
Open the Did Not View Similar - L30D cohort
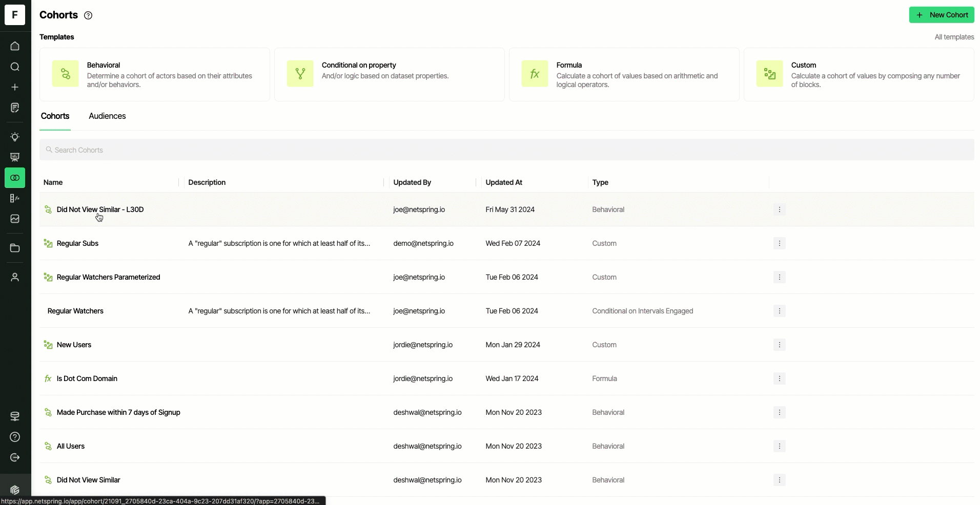point(100,209)
